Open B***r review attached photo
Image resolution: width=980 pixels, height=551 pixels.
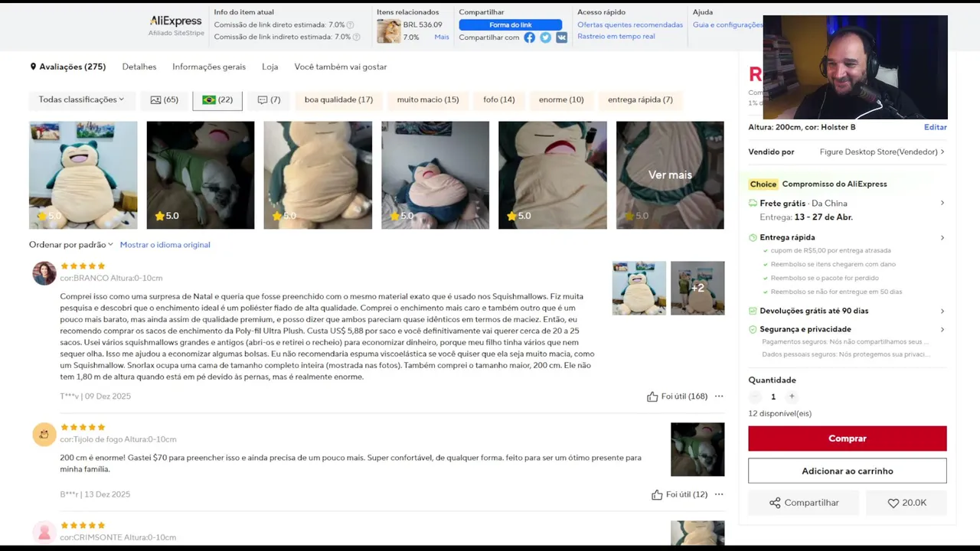697,449
